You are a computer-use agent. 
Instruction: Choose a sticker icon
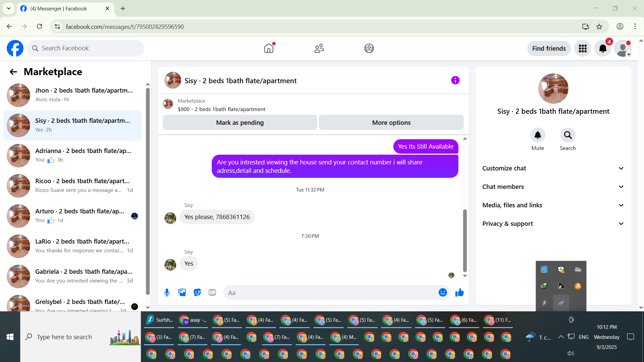[x=197, y=293]
